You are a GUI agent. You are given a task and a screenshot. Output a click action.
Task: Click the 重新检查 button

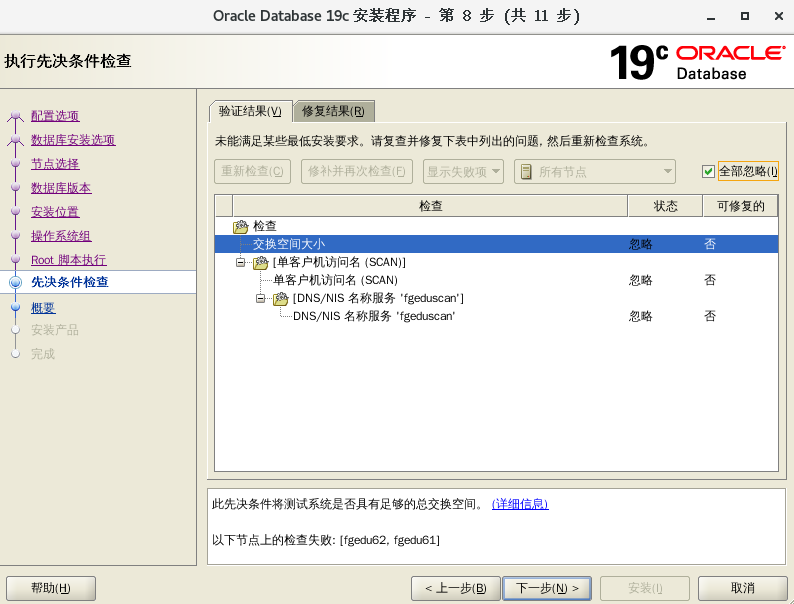tap(252, 172)
